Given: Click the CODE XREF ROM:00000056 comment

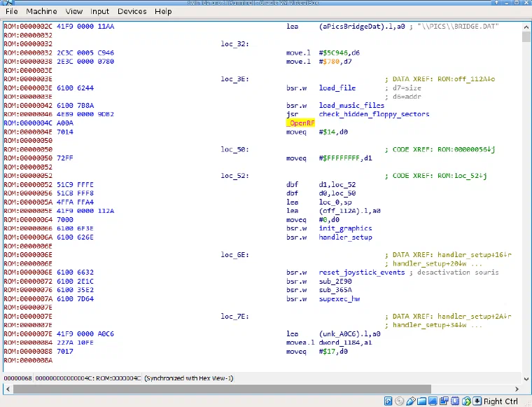Looking at the screenshot, I should coord(440,149).
